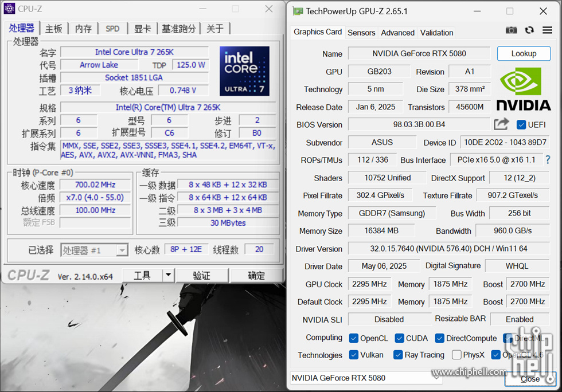Click the CPU name field Intel Core Ultra 7 265K

(x=134, y=52)
